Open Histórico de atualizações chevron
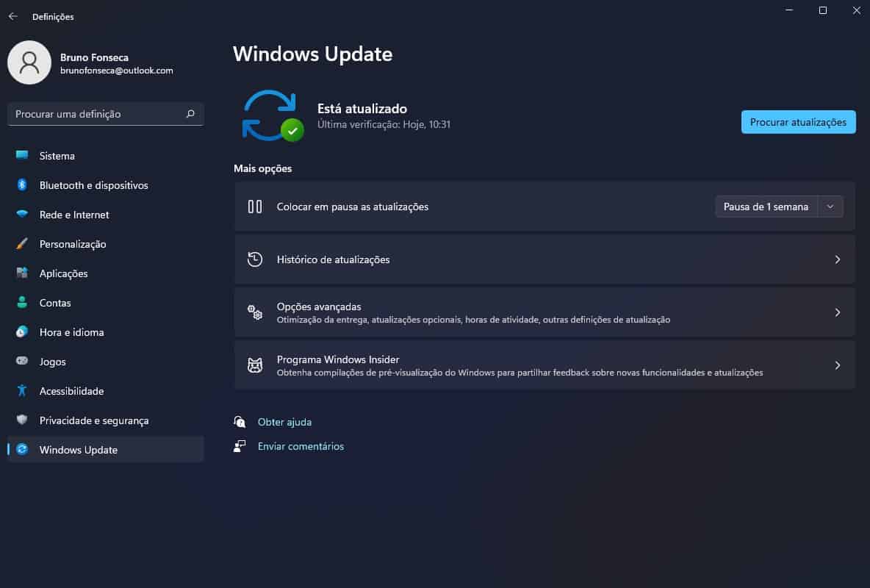Image resolution: width=870 pixels, height=588 pixels. click(x=838, y=259)
